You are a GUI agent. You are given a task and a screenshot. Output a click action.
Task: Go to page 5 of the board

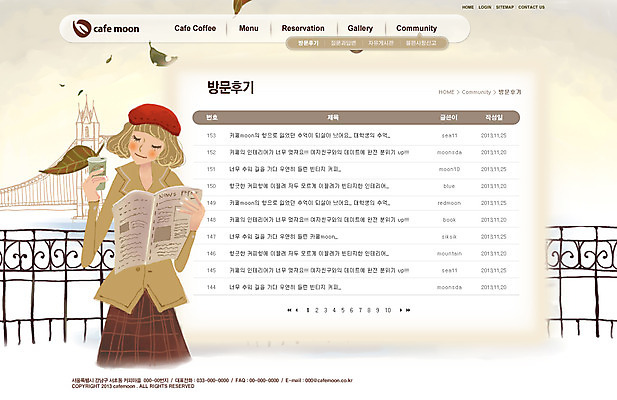pyautogui.click(x=343, y=310)
